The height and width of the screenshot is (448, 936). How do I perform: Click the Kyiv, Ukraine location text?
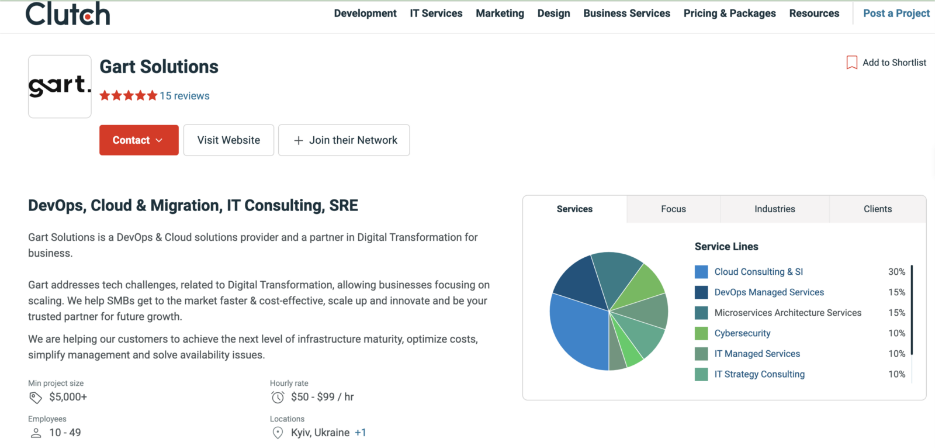point(321,432)
